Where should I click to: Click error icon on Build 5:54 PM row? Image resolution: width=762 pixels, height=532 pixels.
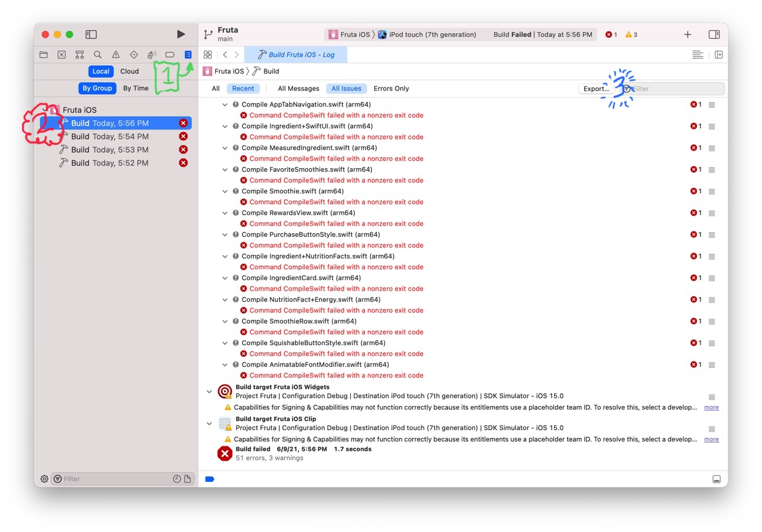click(183, 136)
